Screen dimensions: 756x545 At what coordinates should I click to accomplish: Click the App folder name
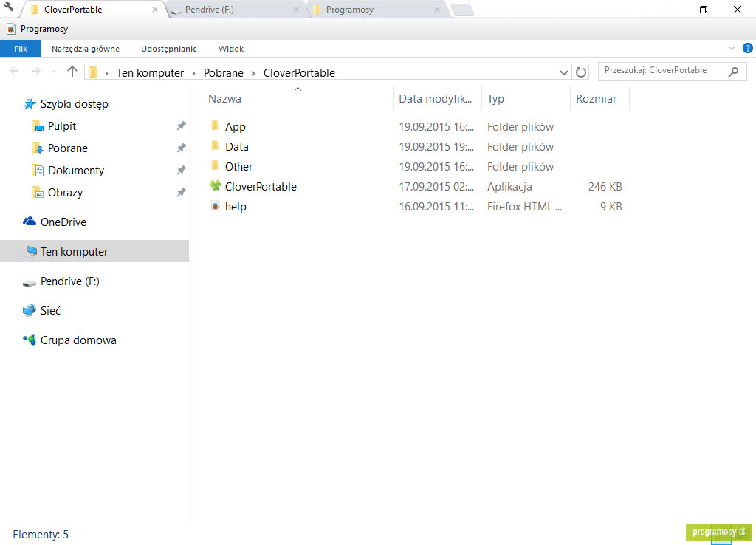[236, 127]
